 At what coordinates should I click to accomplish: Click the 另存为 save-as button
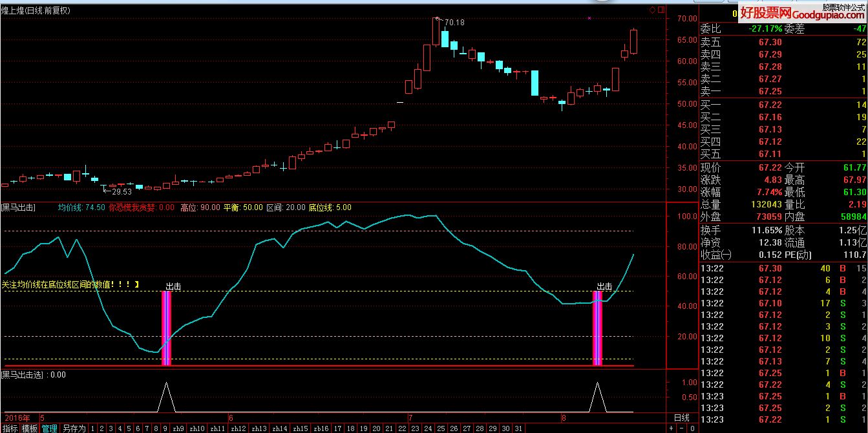(74, 428)
